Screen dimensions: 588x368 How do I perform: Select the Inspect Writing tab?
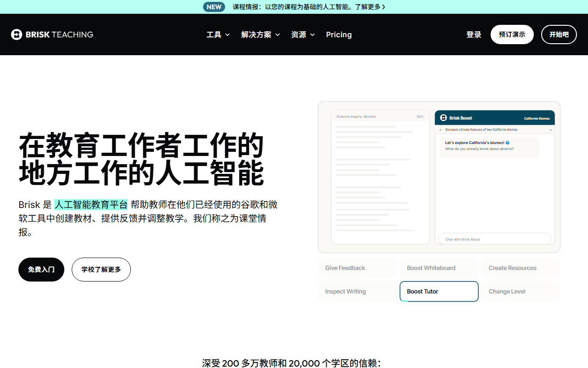click(x=357, y=292)
